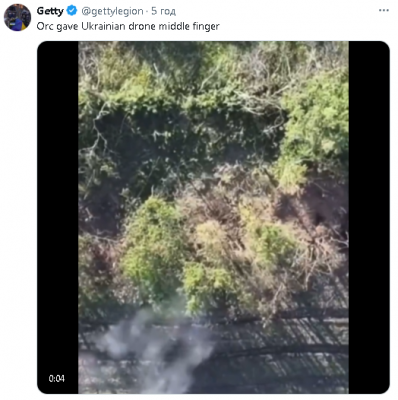The height and width of the screenshot is (400, 398).
Task: Click the word 'Ukrainian' in the tweet text
Action: coord(102,26)
